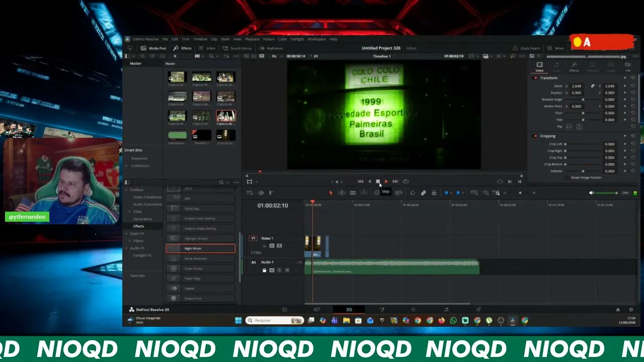Toggle the Transform section enable dot
644x362 pixels.
[536, 78]
